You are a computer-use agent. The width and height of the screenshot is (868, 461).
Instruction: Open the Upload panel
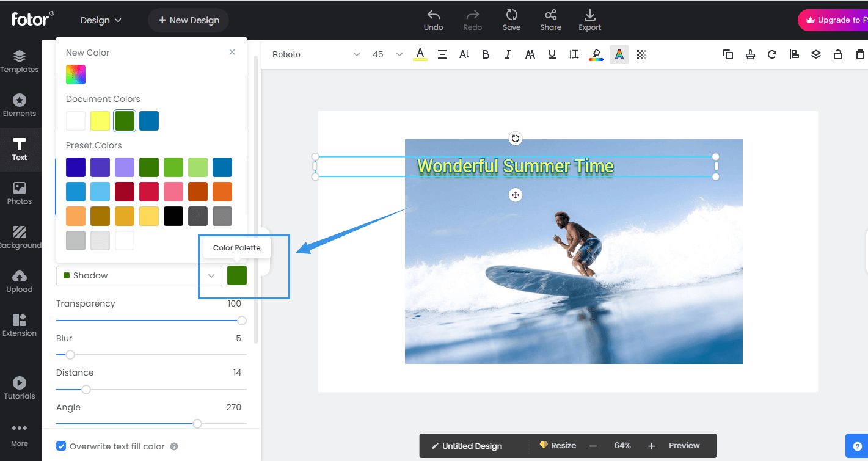pos(20,281)
